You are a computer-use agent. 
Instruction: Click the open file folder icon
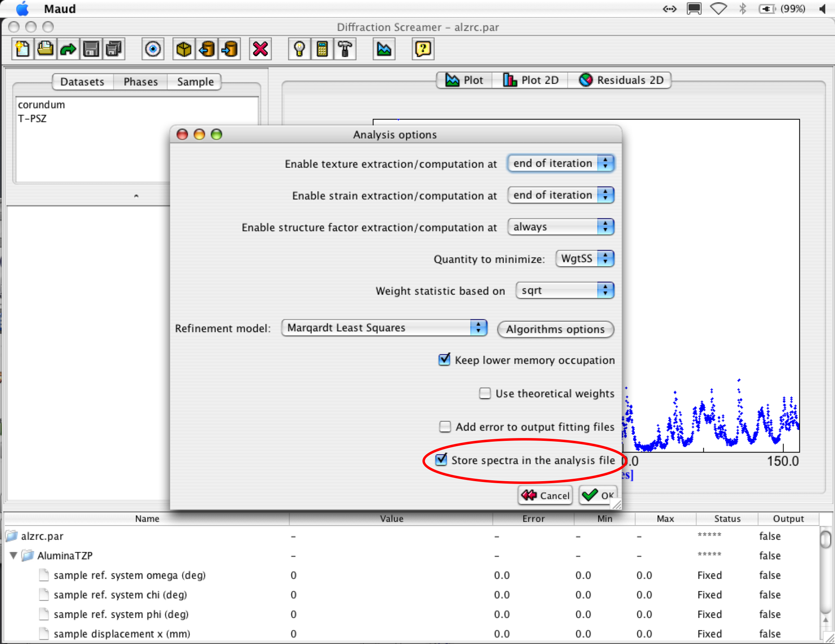coord(45,49)
